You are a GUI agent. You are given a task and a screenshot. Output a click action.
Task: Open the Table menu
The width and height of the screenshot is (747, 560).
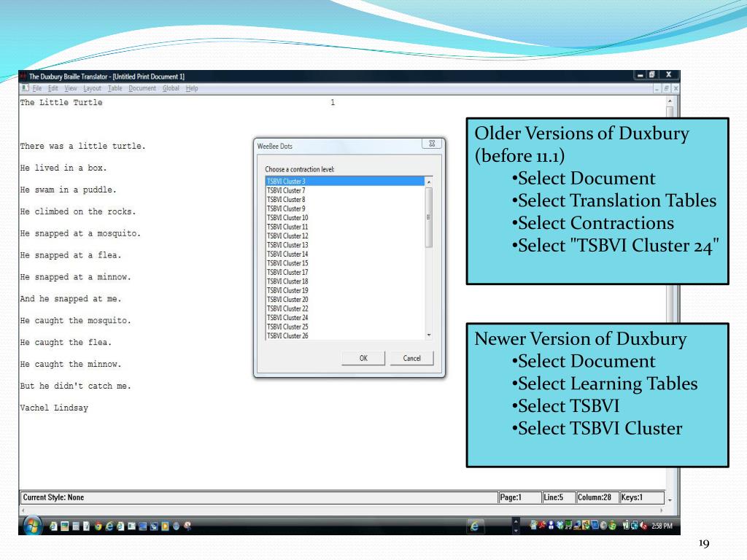115,88
